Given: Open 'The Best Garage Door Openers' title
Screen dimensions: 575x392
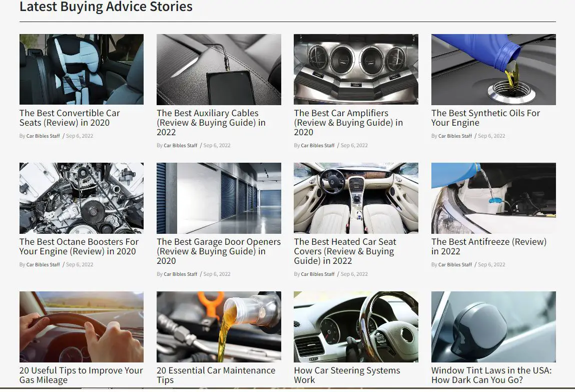Looking at the screenshot, I should (219, 251).
